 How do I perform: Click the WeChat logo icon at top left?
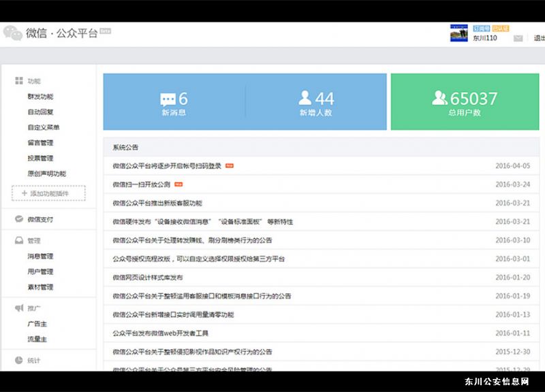click(x=12, y=33)
